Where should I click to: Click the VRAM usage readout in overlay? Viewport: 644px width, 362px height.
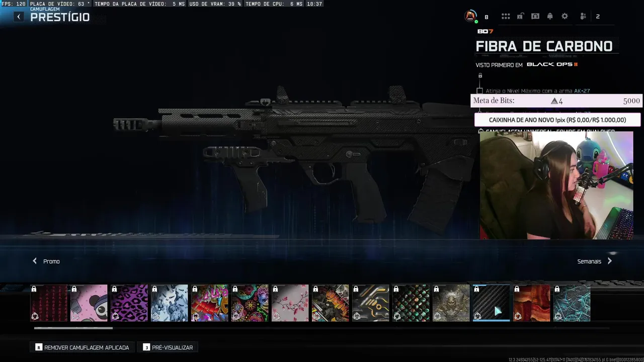click(x=215, y=4)
